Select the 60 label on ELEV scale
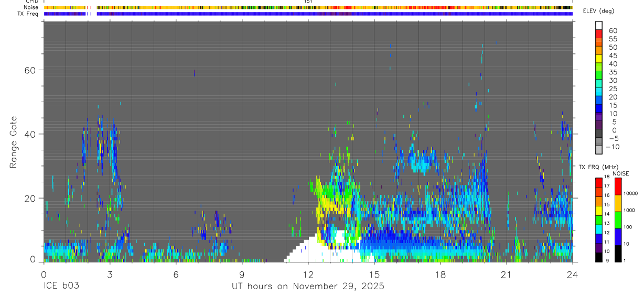The image size is (644, 297). point(613,30)
